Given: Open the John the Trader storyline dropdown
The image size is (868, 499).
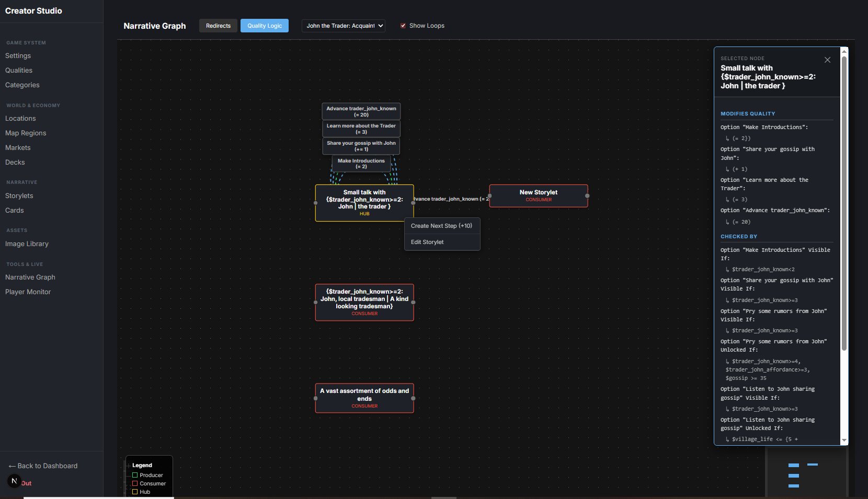Looking at the screenshot, I should point(344,26).
